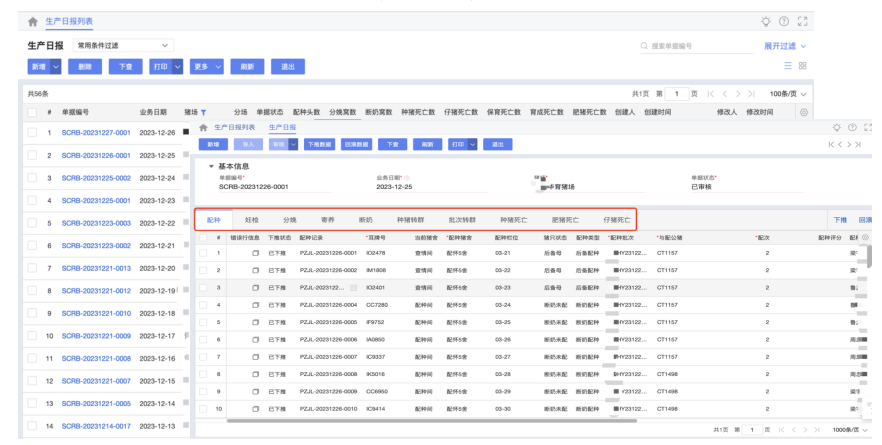882x445 pixels.
Task: Jump to last record arrow in detail toolbar
Action: [x=858, y=145]
